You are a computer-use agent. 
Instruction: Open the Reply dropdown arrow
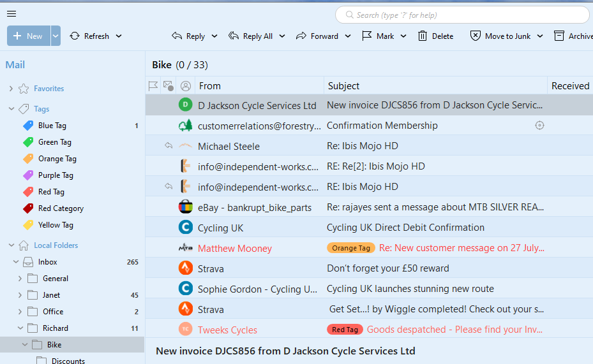coord(214,36)
